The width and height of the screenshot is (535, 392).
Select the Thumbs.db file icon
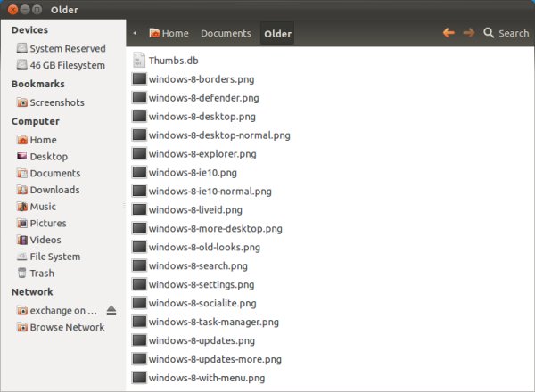click(139, 60)
